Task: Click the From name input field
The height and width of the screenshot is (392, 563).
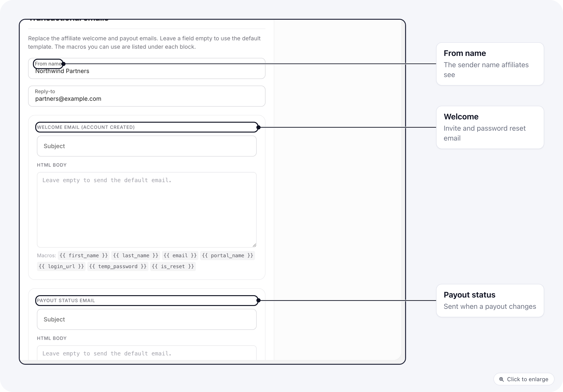Action: click(147, 68)
